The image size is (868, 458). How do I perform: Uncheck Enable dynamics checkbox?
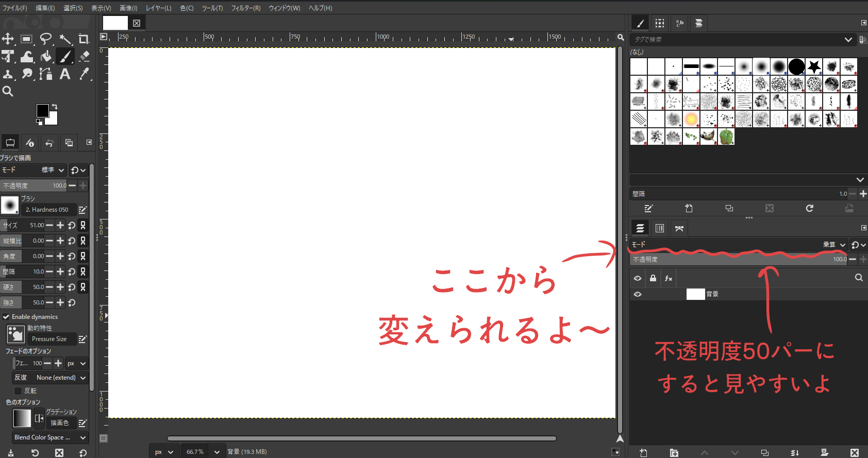coord(6,317)
